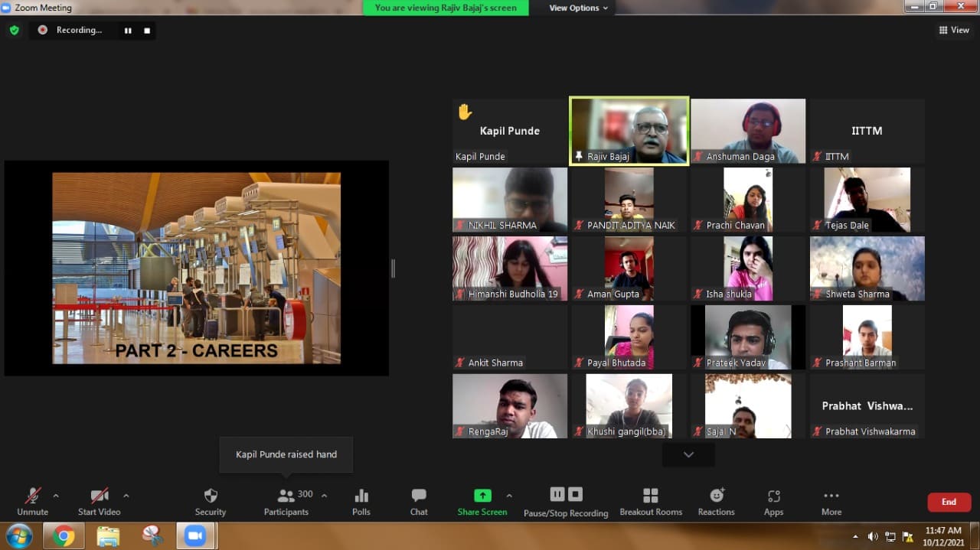Click the 'Kapil Punde raised hand' notification
Screen dimensions: 980x550
pyautogui.click(x=286, y=454)
